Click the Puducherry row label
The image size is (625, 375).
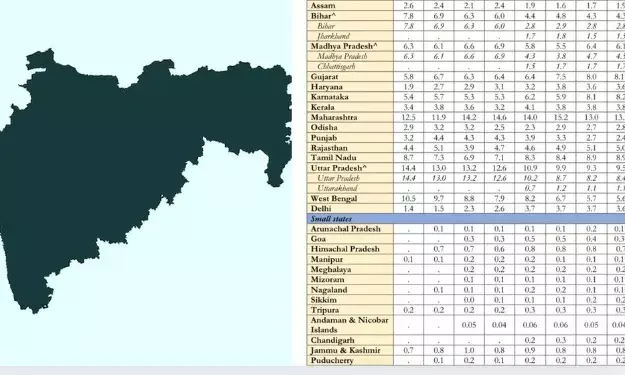point(332,360)
